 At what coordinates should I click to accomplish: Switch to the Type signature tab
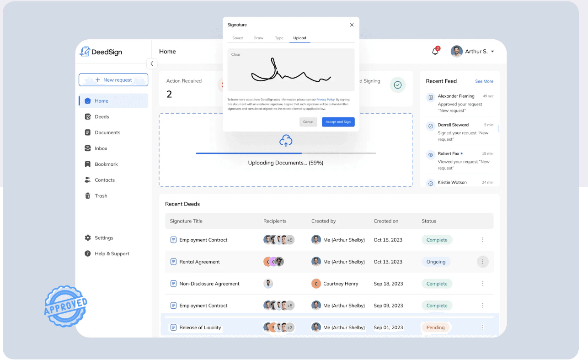click(279, 38)
